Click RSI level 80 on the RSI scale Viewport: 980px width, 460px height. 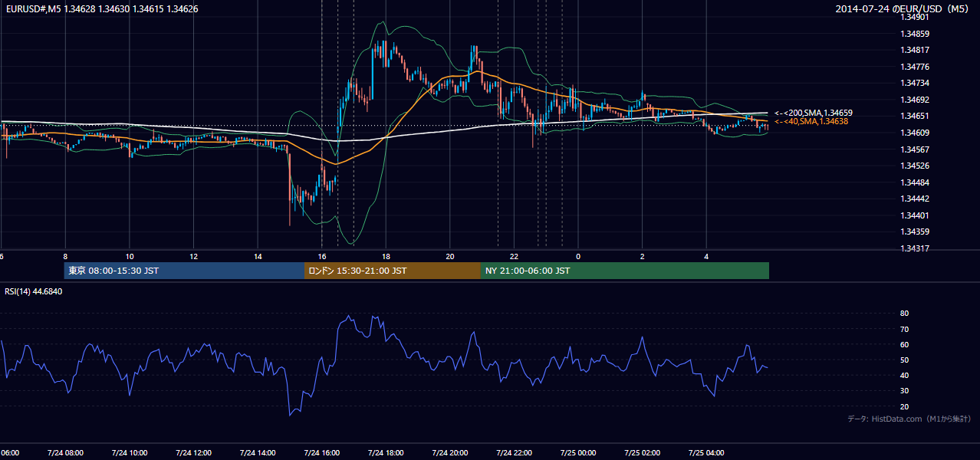tap(904, 314)
